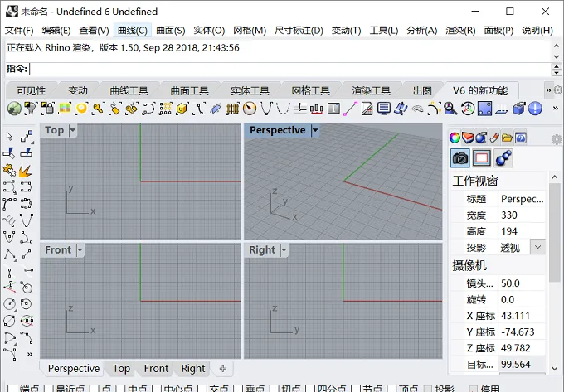Image resolution: width=564 pixels, height=392 pixels.
Task: Check the 交点 intersection osnap box
Action: (x=202, y=389)
